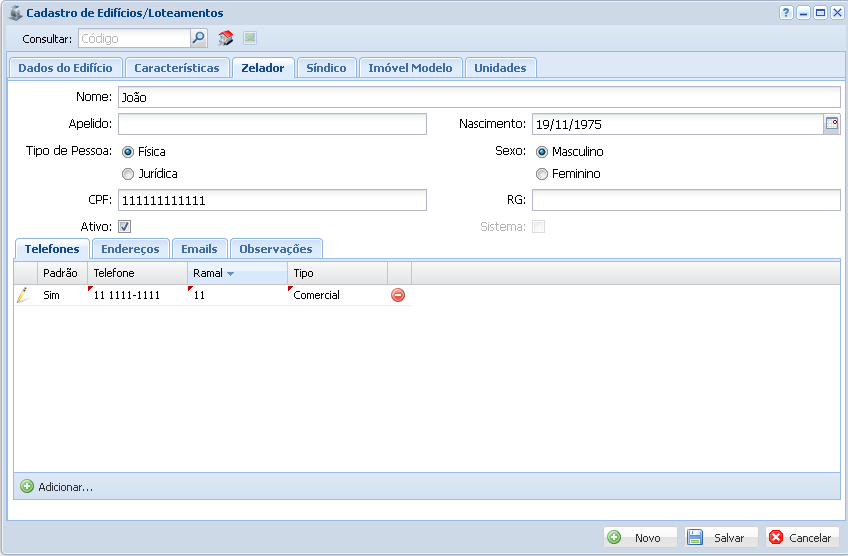Click the pencil edit icon on phone row
The width and height of the screenshot is (848, 556).
tap(23, 295)
